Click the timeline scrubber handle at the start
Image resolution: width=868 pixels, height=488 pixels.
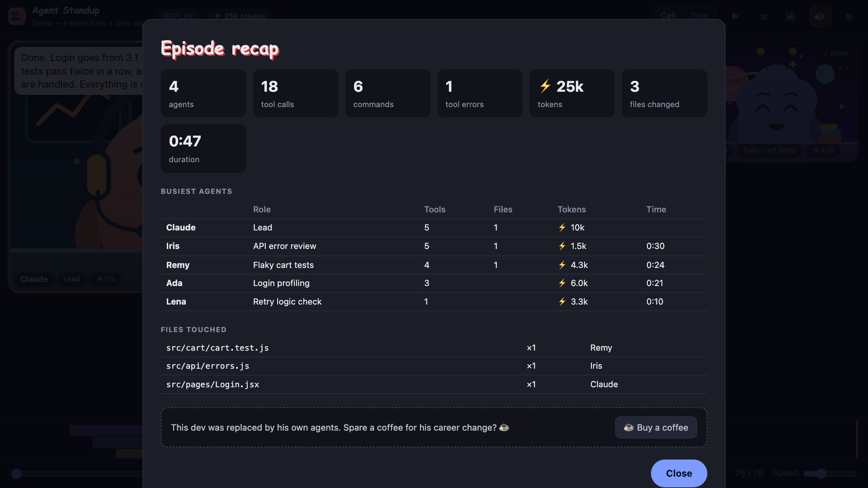(x=16, y=474)
